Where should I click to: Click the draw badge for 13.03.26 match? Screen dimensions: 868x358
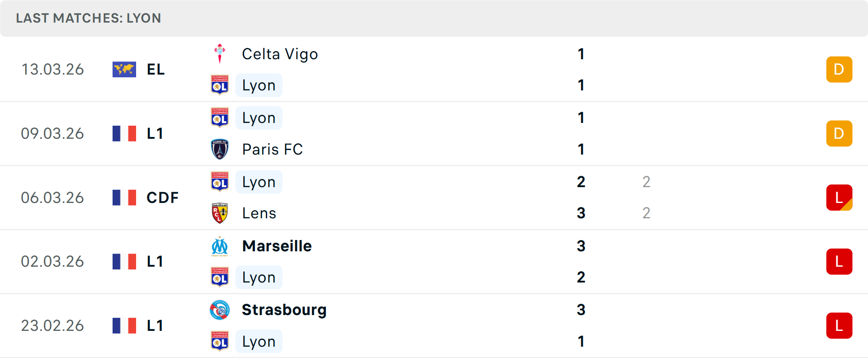pos(839,70)
